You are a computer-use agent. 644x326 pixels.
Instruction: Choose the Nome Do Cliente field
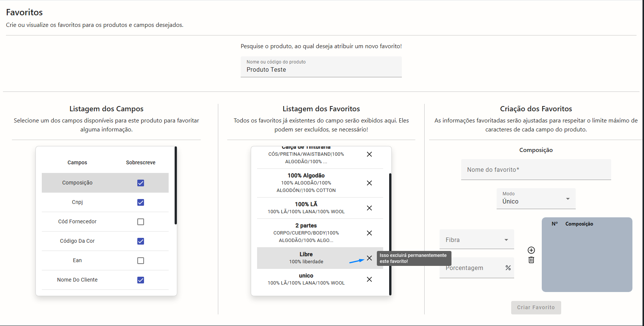coord(77,280)
